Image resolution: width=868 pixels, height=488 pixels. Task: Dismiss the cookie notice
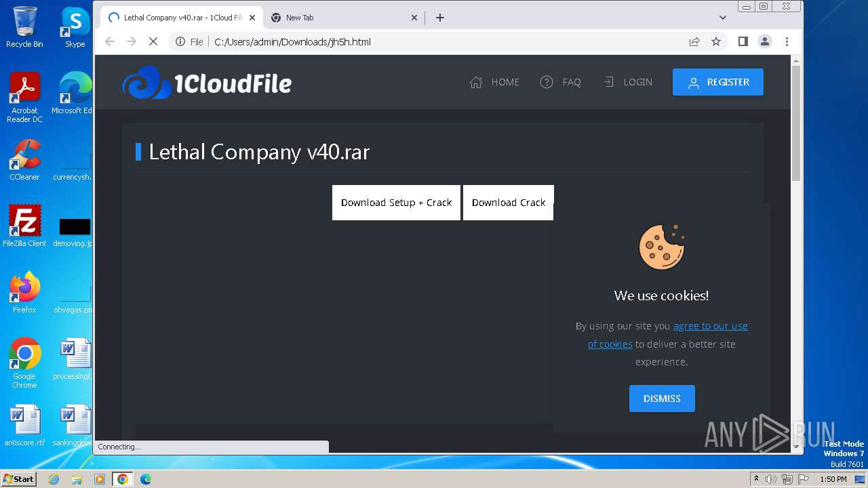[x=662, y=399]
